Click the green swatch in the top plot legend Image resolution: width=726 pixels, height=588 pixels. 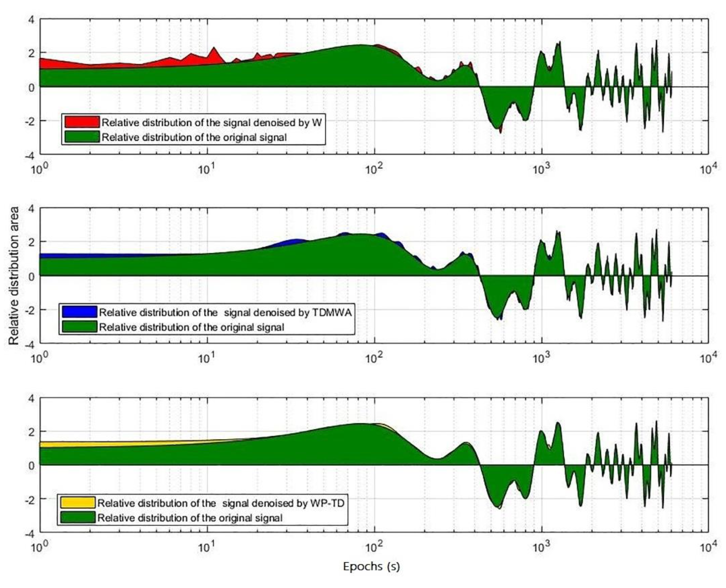click(82, 137)
